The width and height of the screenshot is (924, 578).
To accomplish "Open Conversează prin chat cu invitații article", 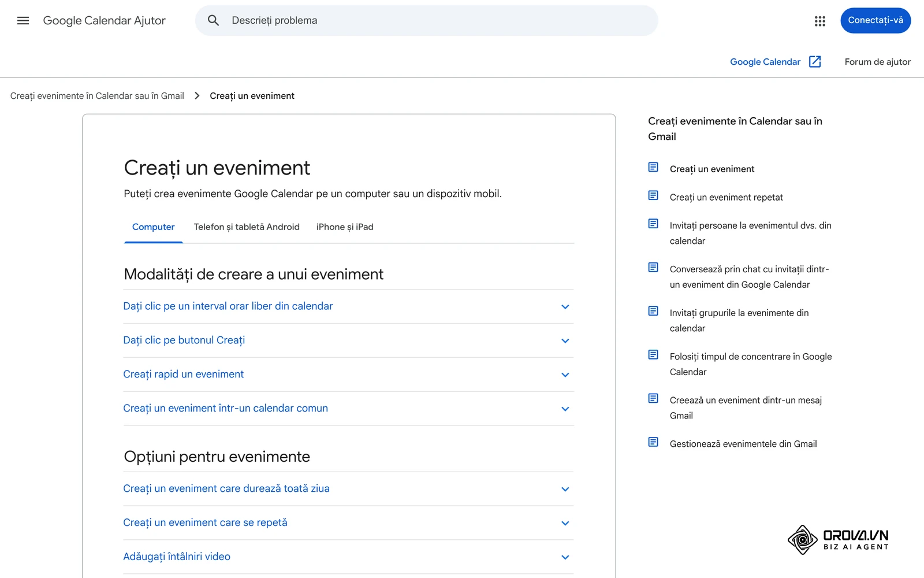I will [x=749, y=277].
